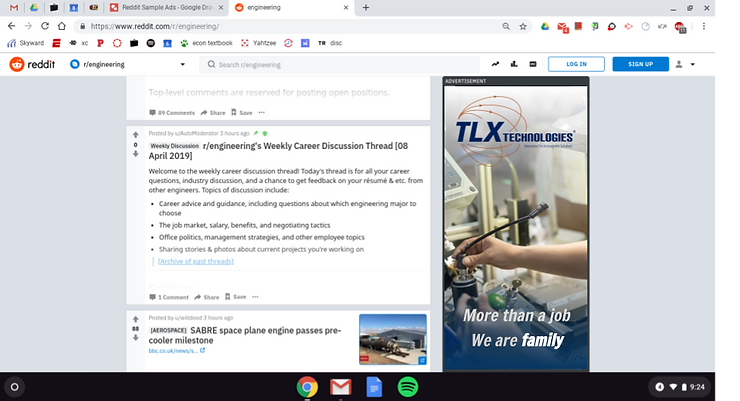Save the top post with 89 comments
The height and width of the screenshot is (401, 740).
coord(242,113)
